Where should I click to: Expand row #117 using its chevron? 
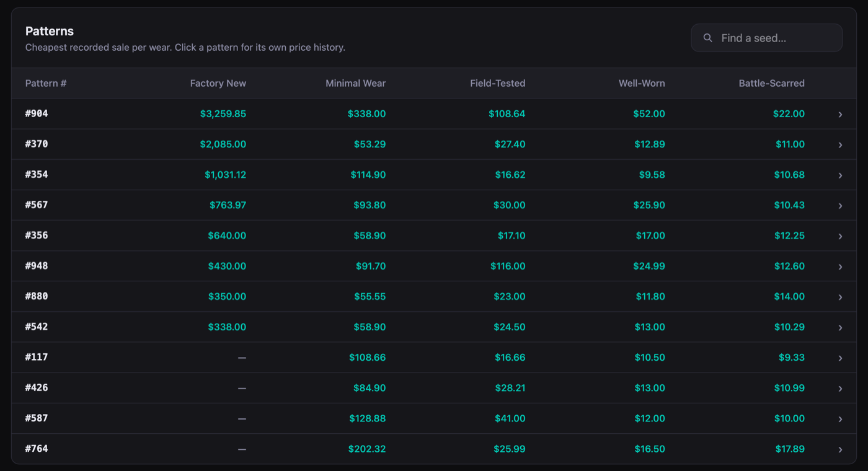click(x=840, y=358)
